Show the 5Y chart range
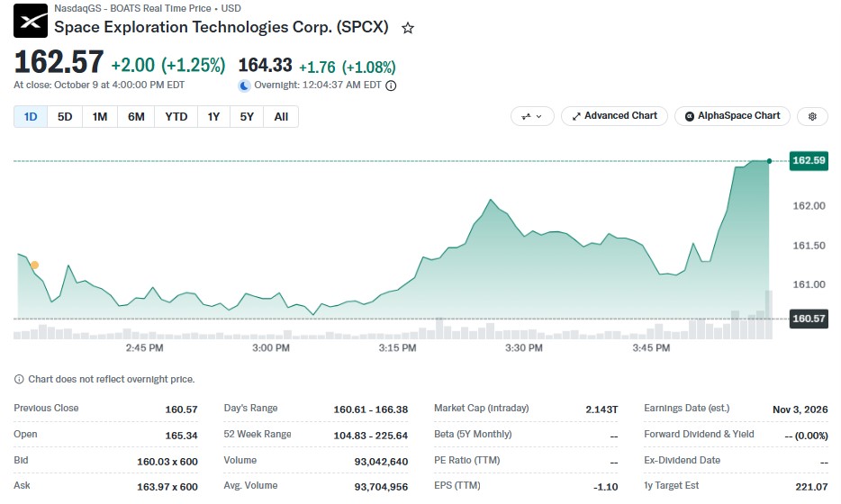Image resolution: width=841 pixels, height=504 pixels. pyautogui.click(x=247, y=117)
